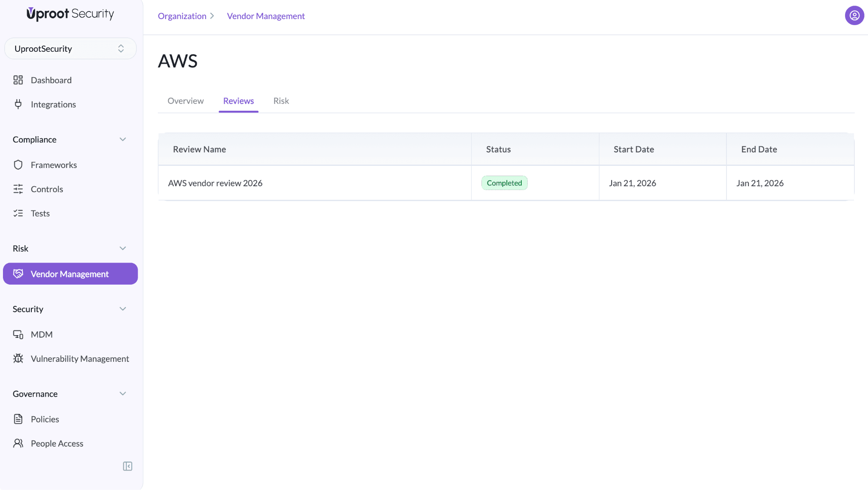Switch to the Risk tab

[281, 101]
